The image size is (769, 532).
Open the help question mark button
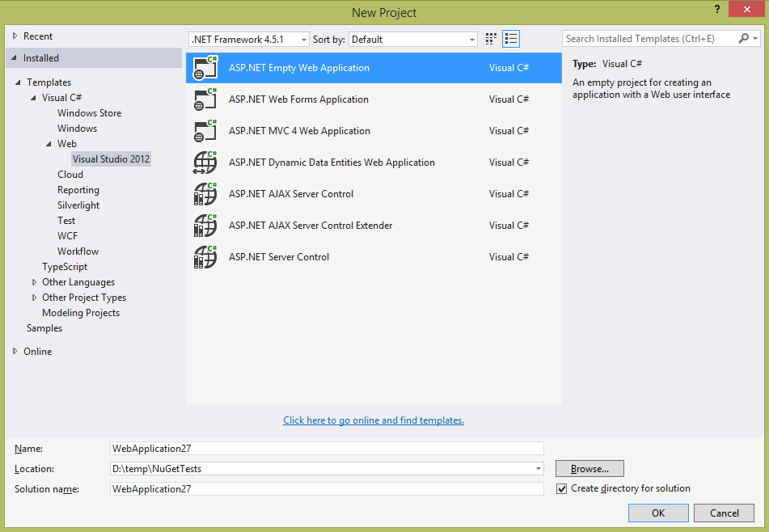click(x=717, y=10)
